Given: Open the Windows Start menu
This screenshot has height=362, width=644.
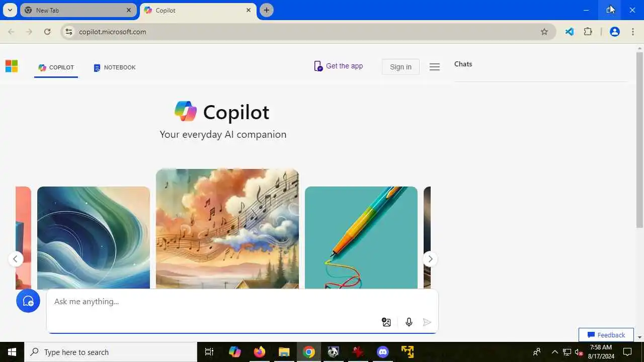Looking at the screenshot, I should [12, 352].
